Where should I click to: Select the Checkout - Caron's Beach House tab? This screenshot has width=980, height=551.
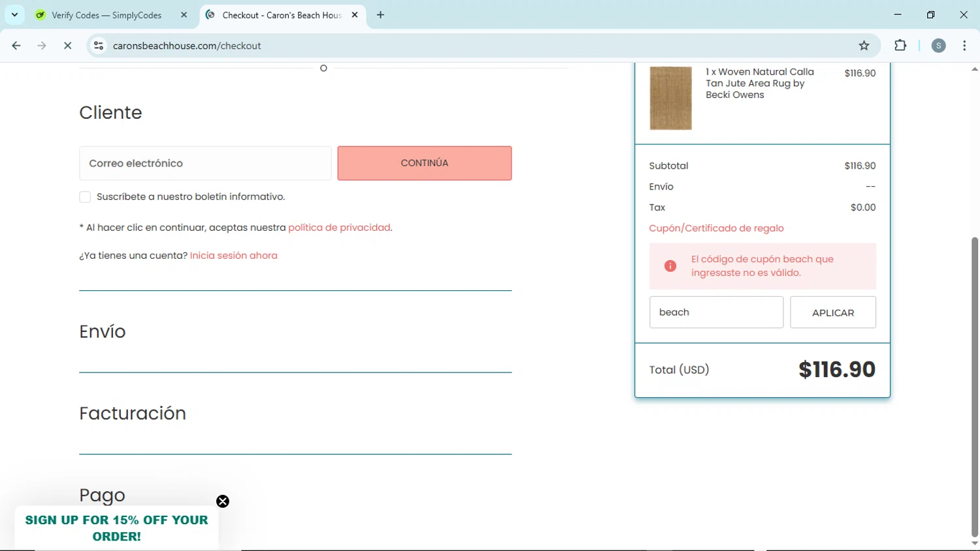click(282, 15)
